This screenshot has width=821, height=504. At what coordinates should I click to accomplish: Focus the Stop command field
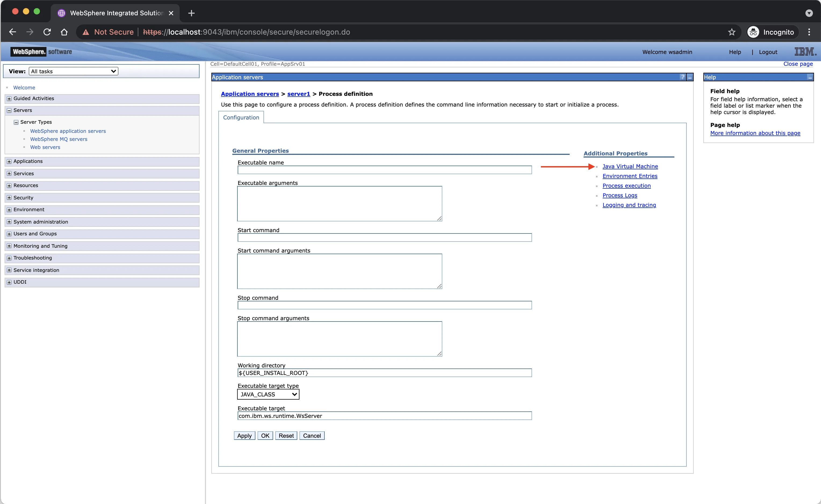(385, 305)
